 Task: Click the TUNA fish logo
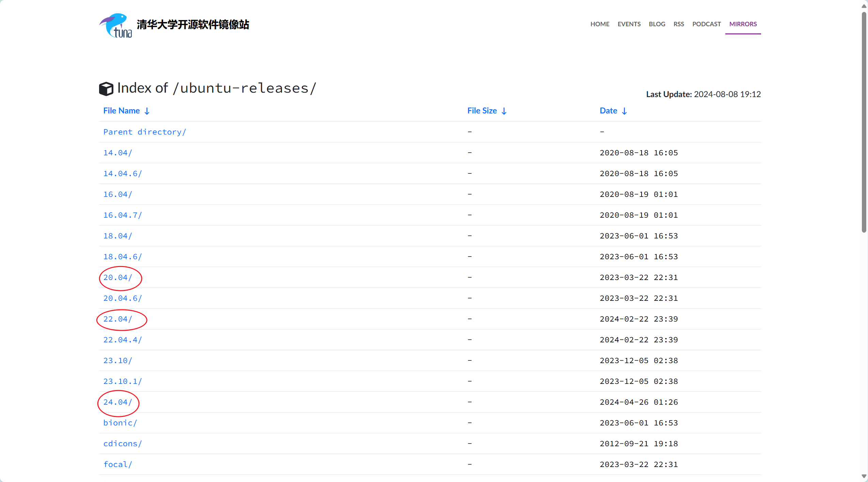pos(116,25)
